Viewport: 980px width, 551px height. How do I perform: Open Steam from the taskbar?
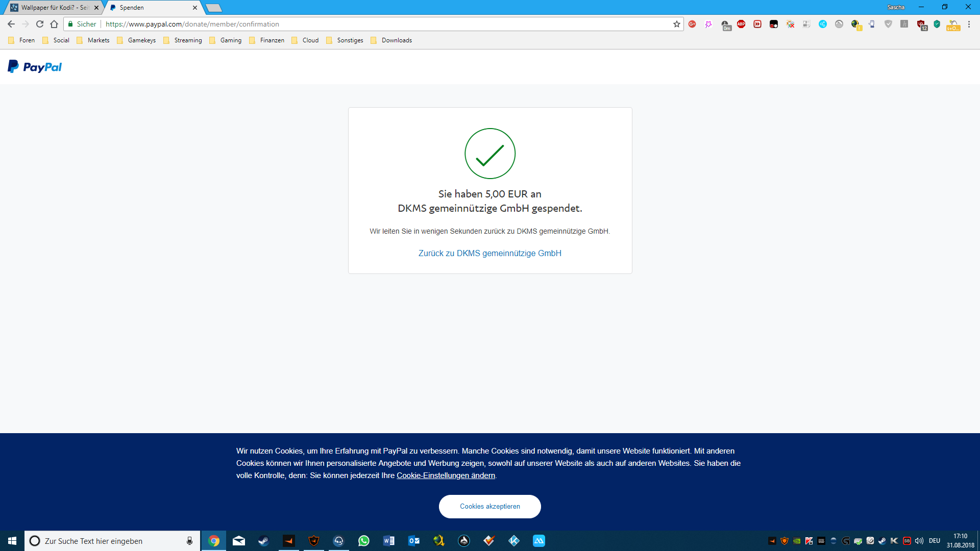264,541
